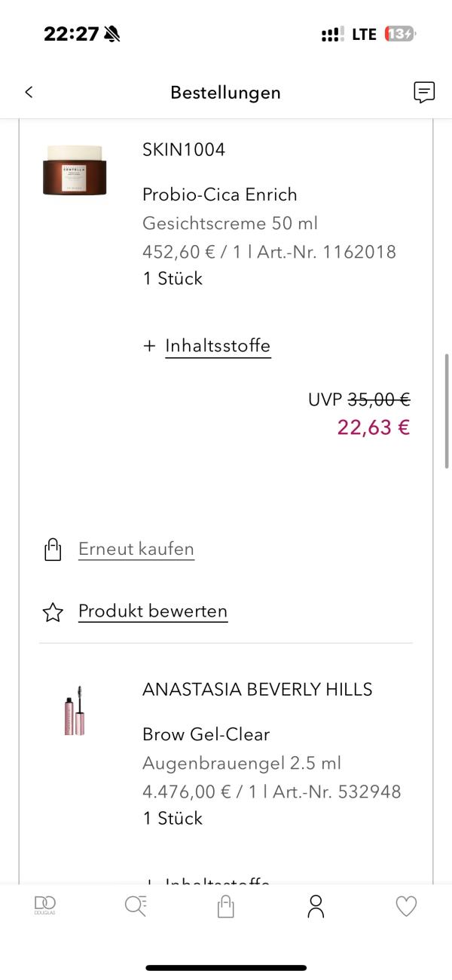Click the Produkt bewerten link
This screenshot has width=452, height=980.
pyautogui.click(x=153, y=611)
